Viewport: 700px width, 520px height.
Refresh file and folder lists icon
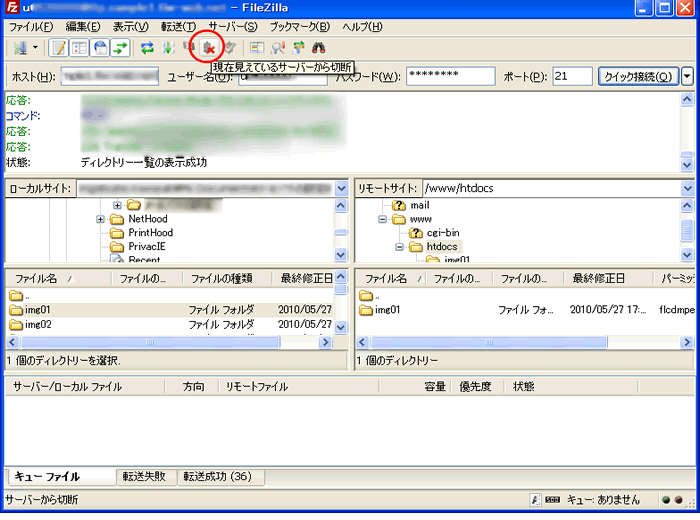click(x=147, y=48)
